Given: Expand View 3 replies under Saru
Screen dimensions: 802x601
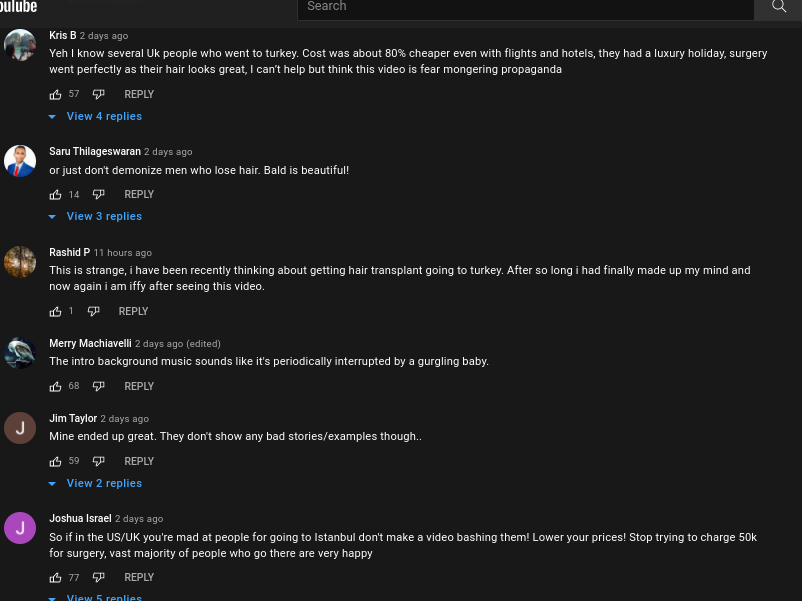Looking at the screenshot, I should pos(96,216).
